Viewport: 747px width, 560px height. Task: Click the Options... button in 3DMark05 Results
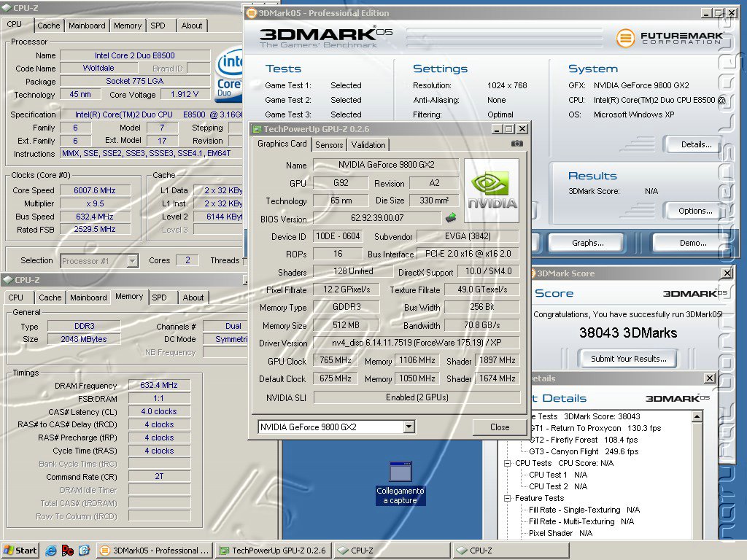[x=695, y=211]
